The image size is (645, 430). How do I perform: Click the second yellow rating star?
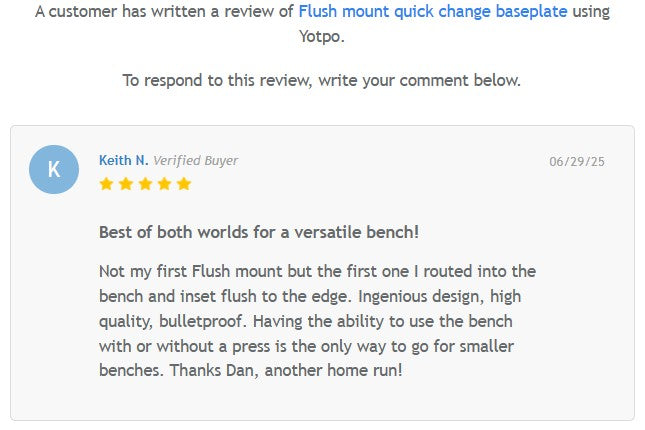point(125,184)
